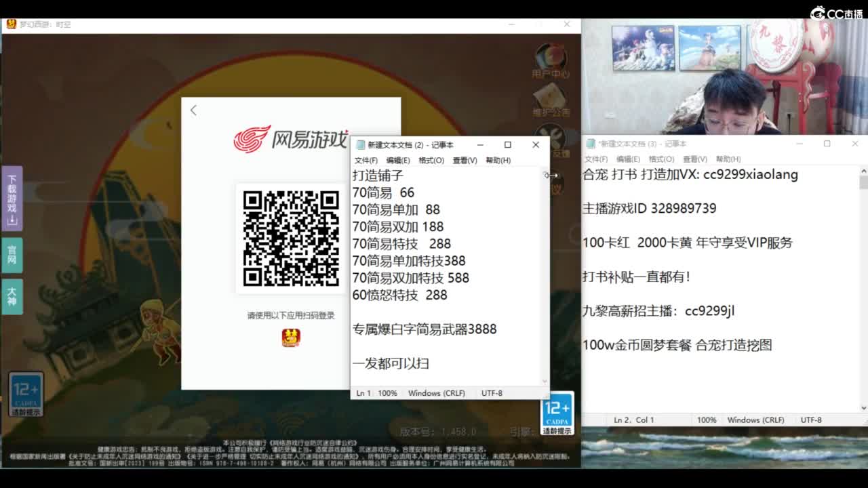Viewport: 868px width, 488px height.
Task: Click the line '100卡红 2000卡黄 年守享受VIP服务'
Action: click(x=688, y=243)
